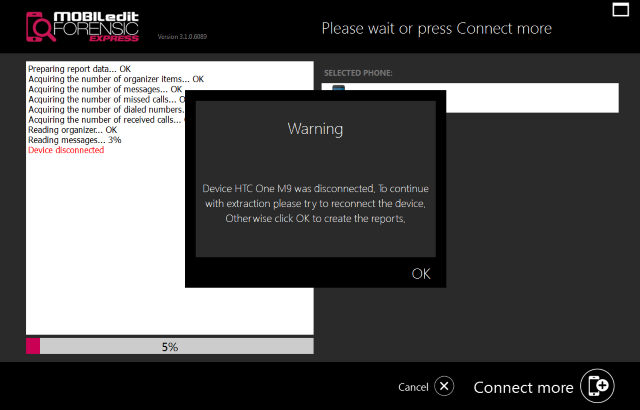Image resolution: width=640 pixels, height=410 pixels.
Task: Click the Version 3.1.0.6089 text
Action: pyautogui.click(x=182, y=37)
